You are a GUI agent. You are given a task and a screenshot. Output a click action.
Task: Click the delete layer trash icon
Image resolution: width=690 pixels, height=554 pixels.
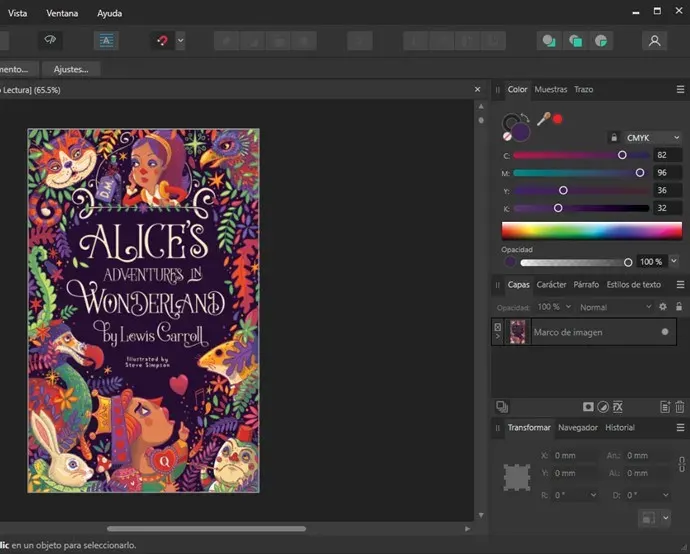(x=679, y=407)
